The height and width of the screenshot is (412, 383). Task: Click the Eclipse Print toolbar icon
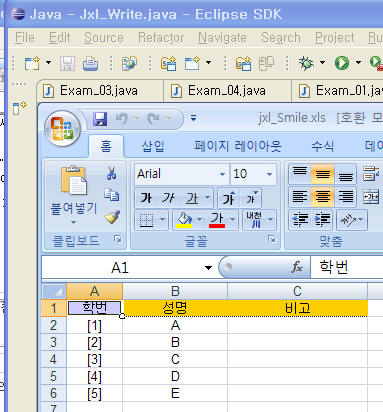pos(90,63)
